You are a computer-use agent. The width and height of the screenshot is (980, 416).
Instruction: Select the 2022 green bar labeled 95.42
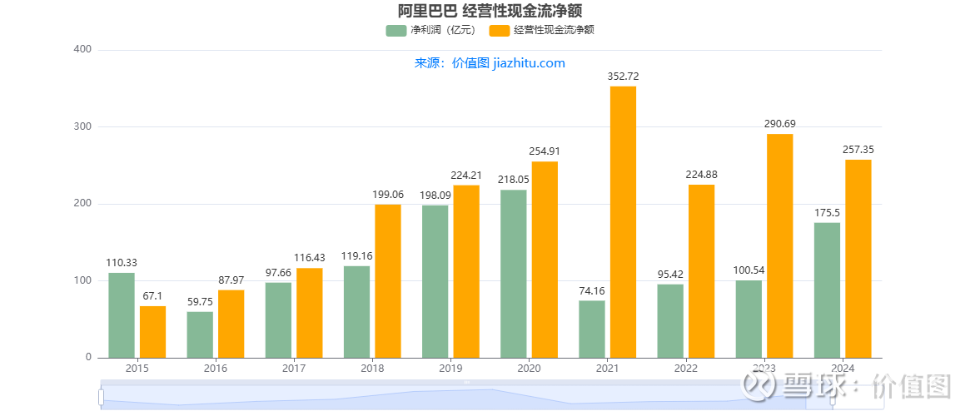click(x=670, y=321)
